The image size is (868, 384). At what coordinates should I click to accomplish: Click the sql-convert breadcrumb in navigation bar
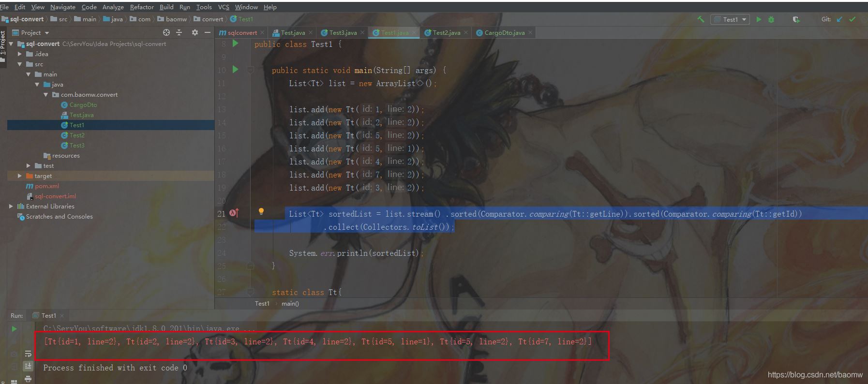pyautogui.click(x=27, y=19)
